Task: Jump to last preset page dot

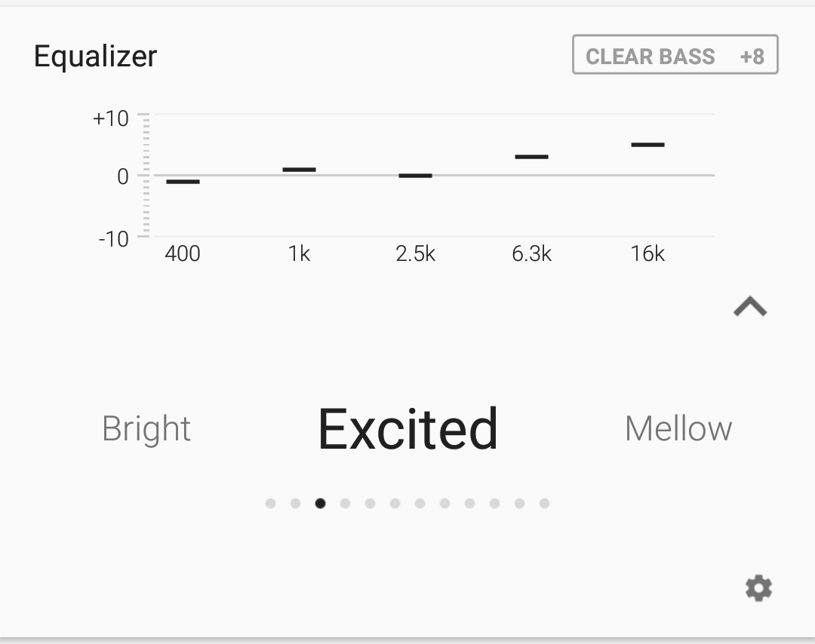Action: click(x=544, y=503)
